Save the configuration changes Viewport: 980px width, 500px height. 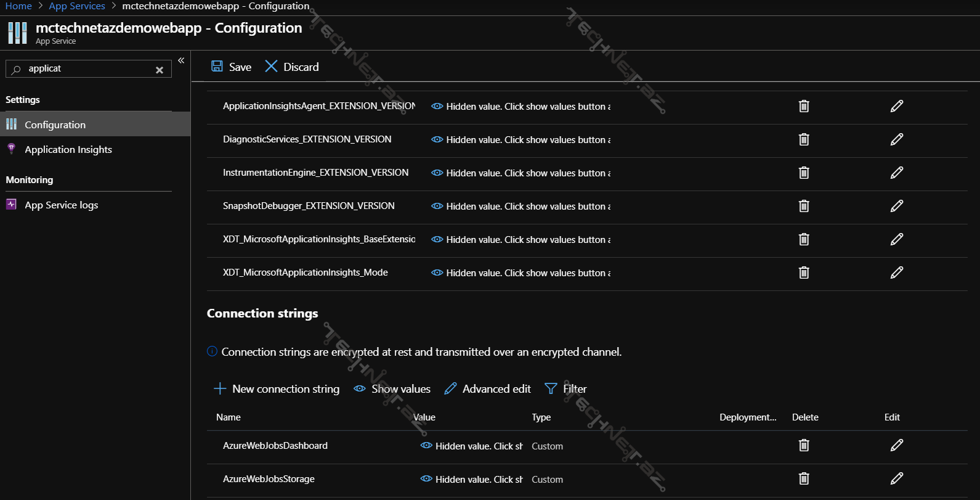(x=231, y=67)
